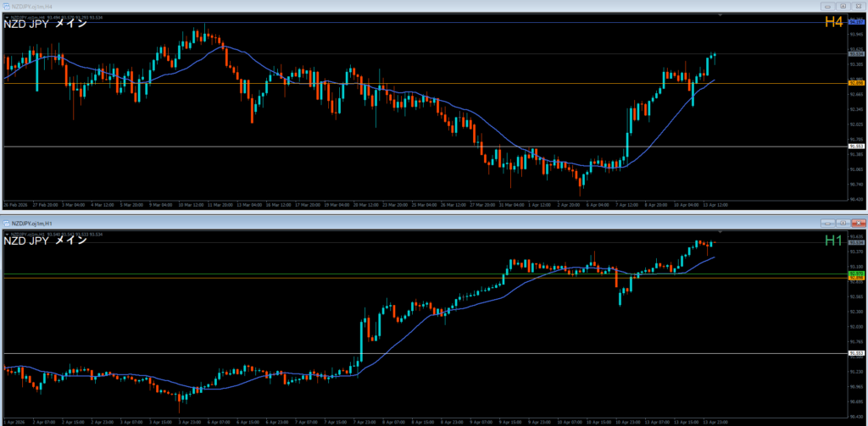Click the H1 chart window's title bar icon
This screenshot has height=426, width=868.
click(7, 223)
